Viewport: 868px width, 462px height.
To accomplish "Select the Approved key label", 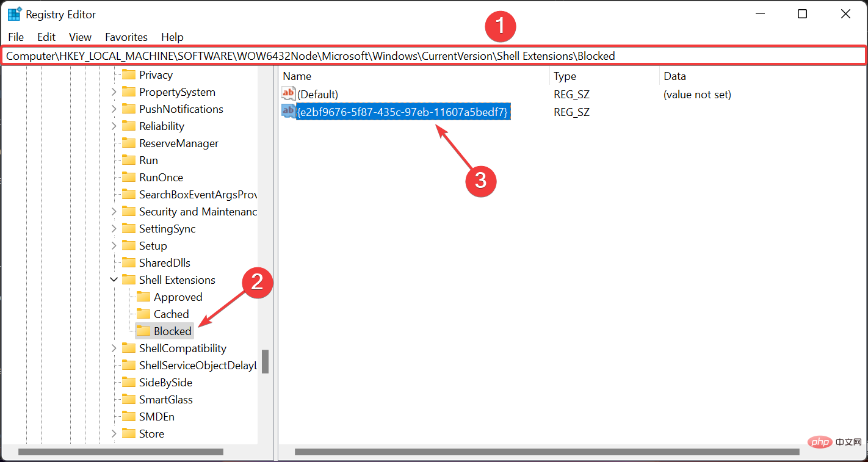I will 178,297.
